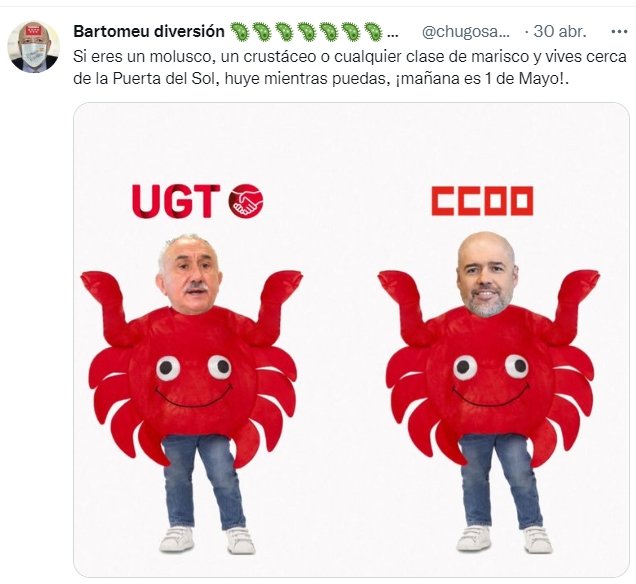Click the last green microbe emoji in name
This screenshot has height=584, width=636.
pos(373,31)
